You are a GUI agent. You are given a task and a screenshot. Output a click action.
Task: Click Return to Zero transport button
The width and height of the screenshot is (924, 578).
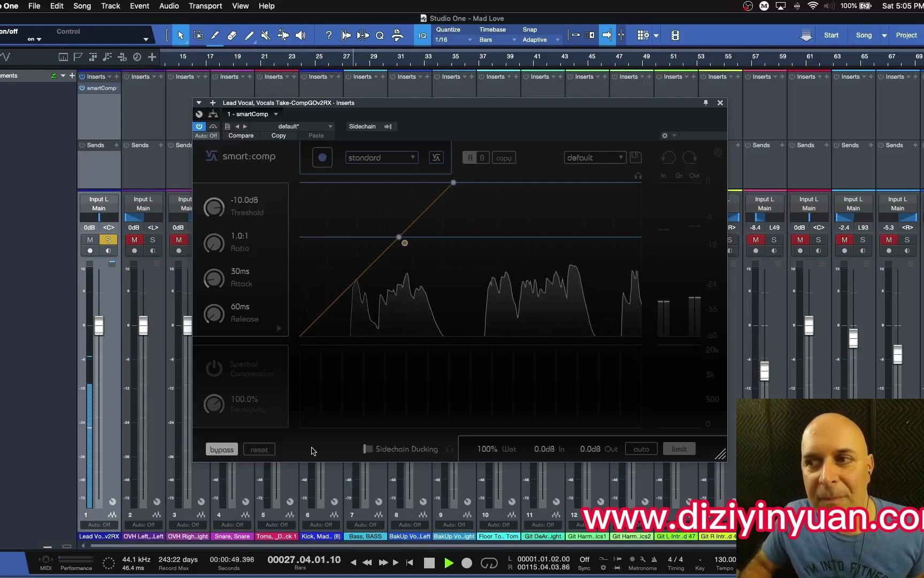(410, 562)
